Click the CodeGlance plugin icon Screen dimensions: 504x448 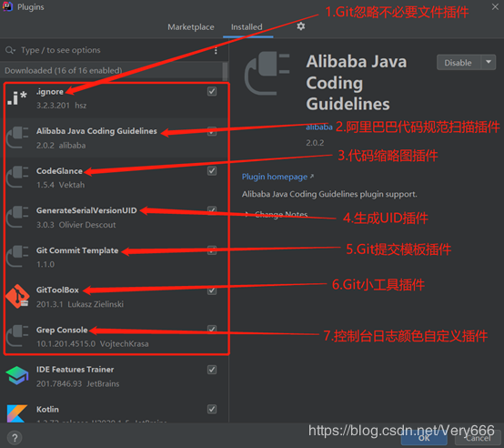pyautogui.click(x=17, y=177)
